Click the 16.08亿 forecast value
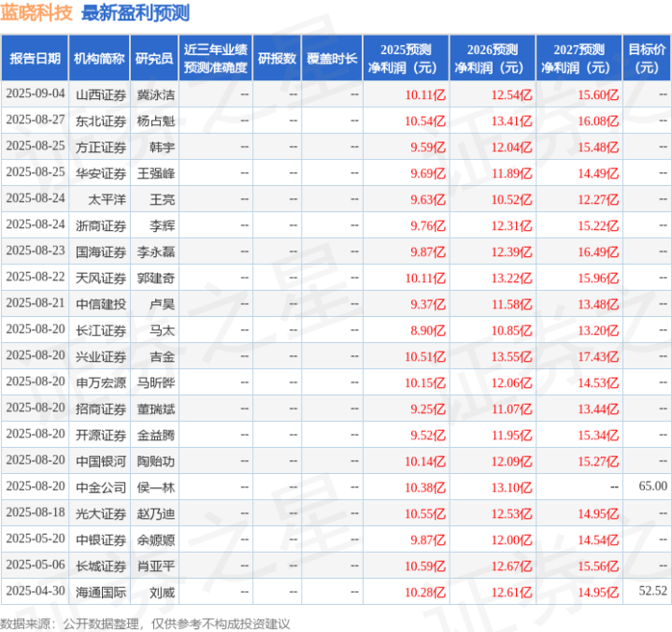This screenshot has height=632, width=672. point(598,122)
